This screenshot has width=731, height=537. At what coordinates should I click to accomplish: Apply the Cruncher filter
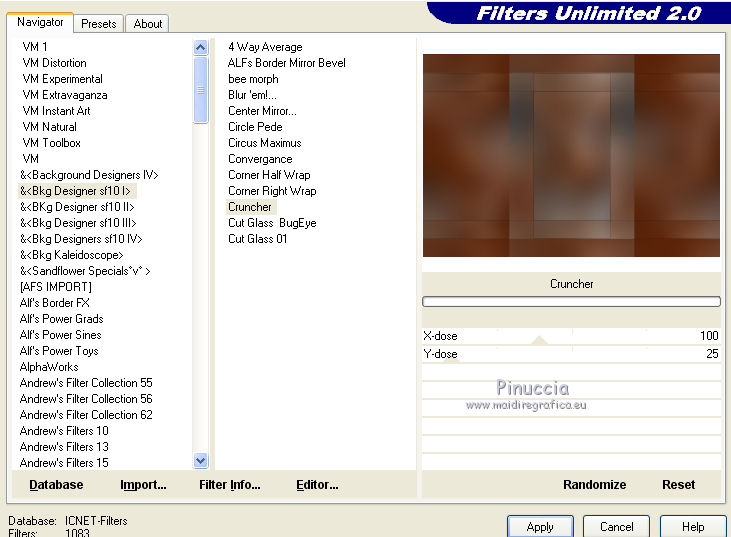[x=540, y=527]
